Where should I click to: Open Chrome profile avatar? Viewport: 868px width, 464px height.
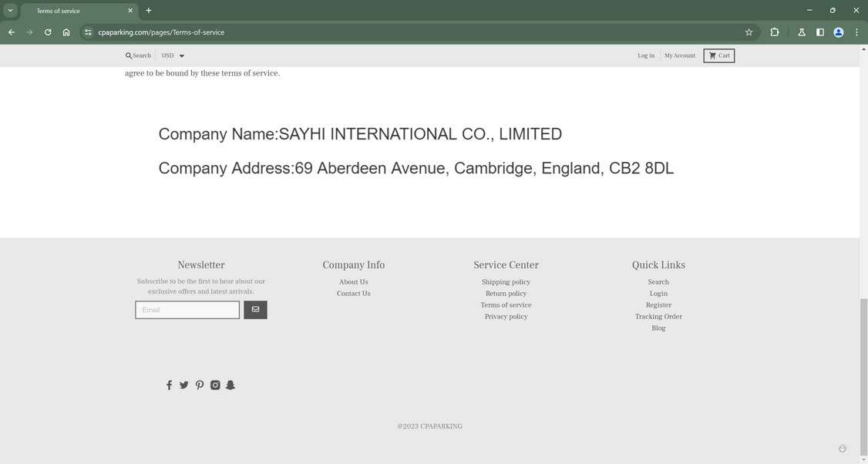point(839,32)
